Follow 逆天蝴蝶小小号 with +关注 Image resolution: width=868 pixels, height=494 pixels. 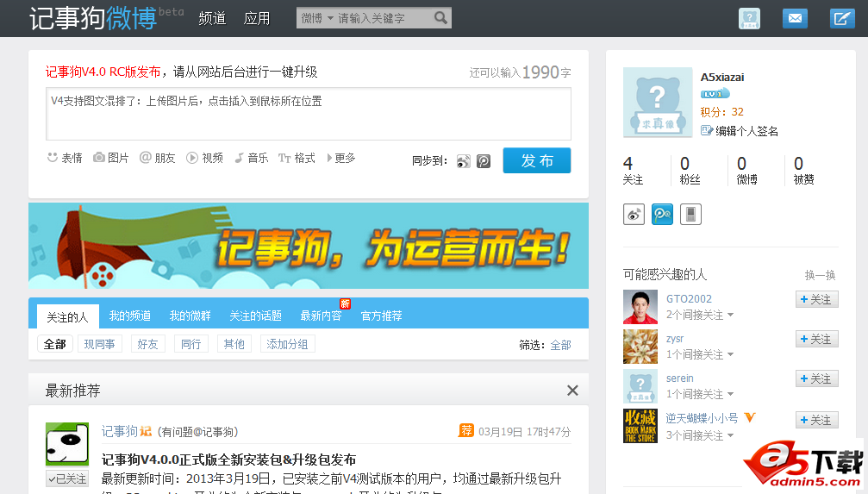(816, 420)
